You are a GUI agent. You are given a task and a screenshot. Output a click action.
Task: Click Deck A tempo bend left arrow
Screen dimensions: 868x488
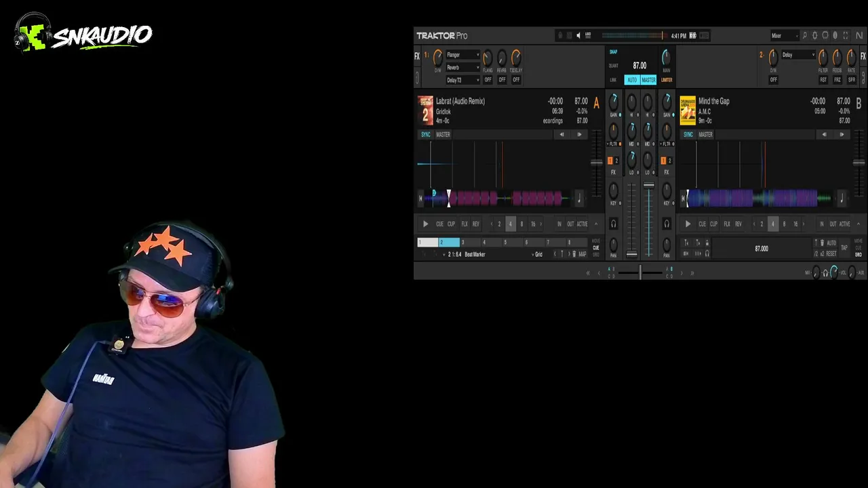561,135
